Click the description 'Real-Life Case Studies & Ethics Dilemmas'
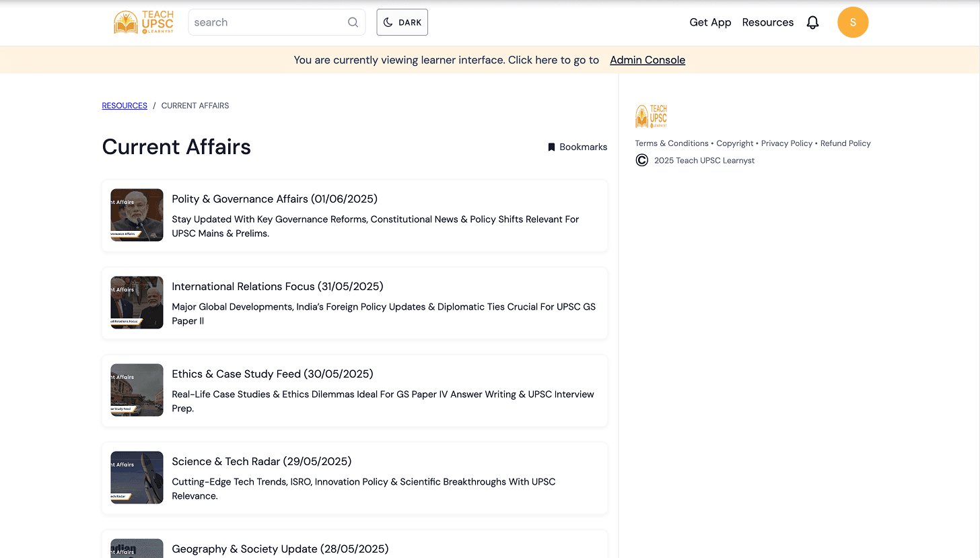 pos(383,401)
